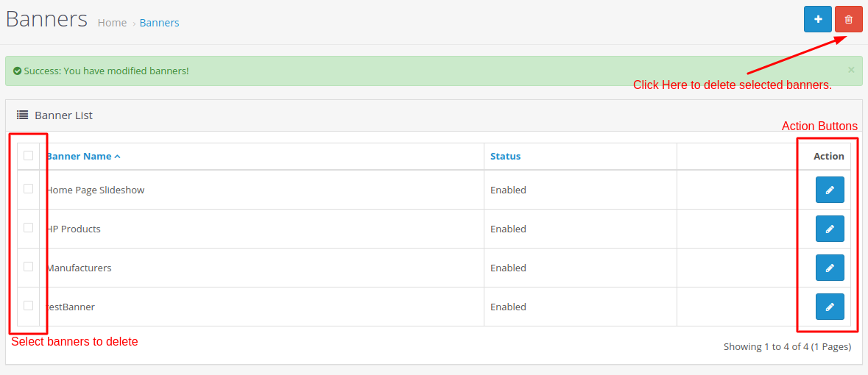Click the success check-circle icon

pos(18,71)
